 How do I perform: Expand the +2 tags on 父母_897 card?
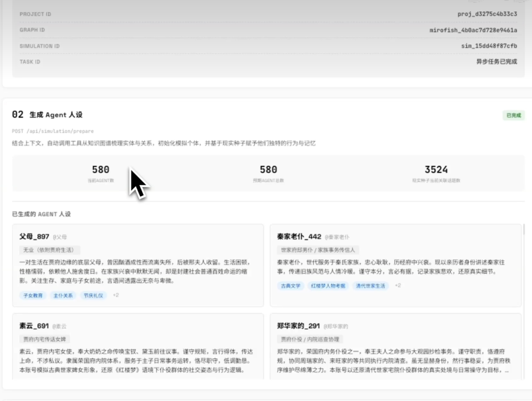click(116, 295)
